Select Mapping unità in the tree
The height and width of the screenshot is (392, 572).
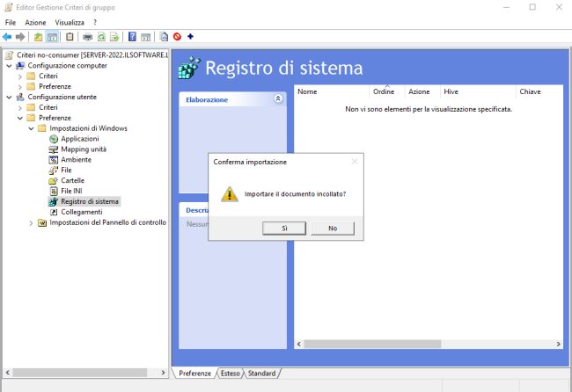pos(84,149)
